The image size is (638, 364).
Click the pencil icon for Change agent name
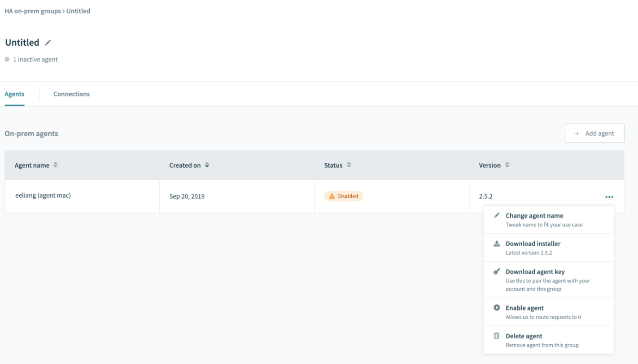497,215
